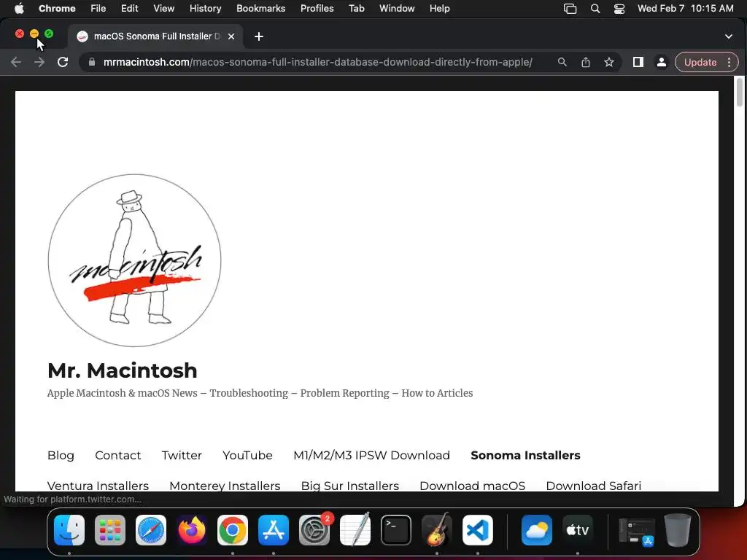
Task: Go back using the browser back arrow
Action: pos(16,63)
